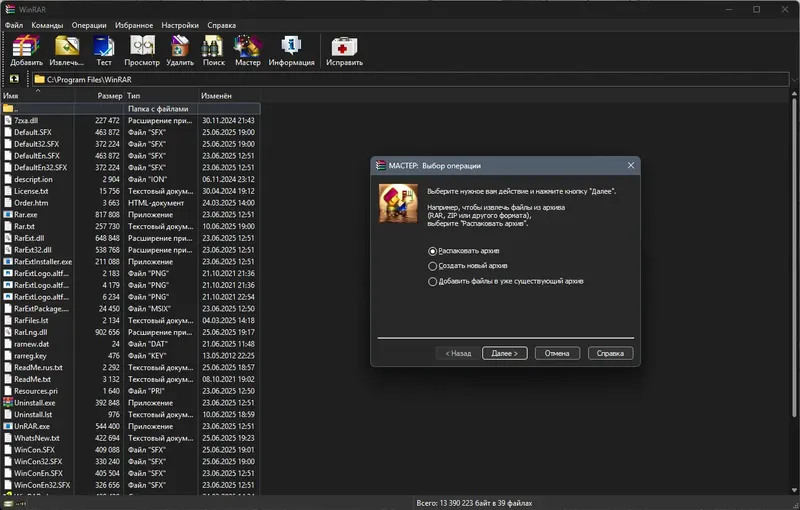Select the RarExt32.dll file row
Viewport: 800px width, 510px height.
tap(131, 249)
